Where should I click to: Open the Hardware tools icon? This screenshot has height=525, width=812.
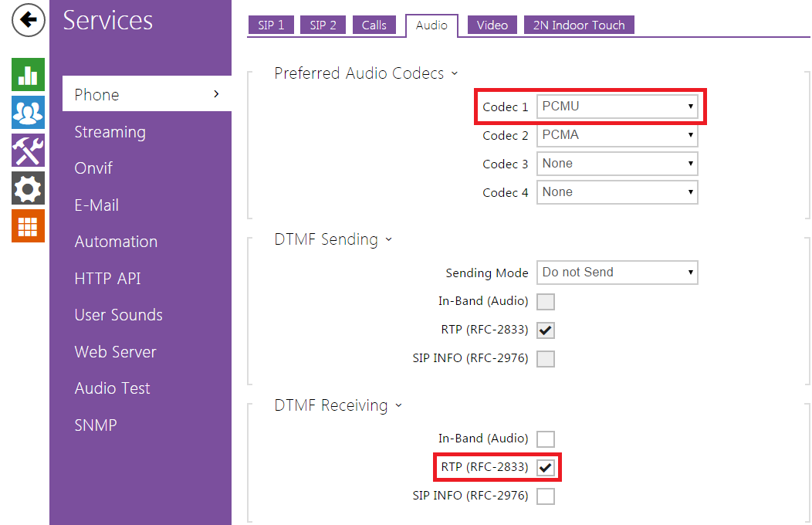28,150
